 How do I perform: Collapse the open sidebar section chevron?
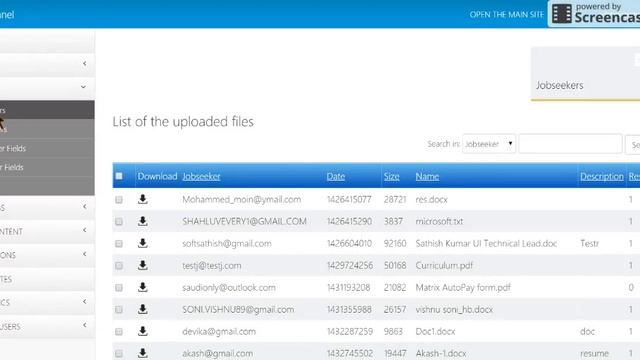83,87
